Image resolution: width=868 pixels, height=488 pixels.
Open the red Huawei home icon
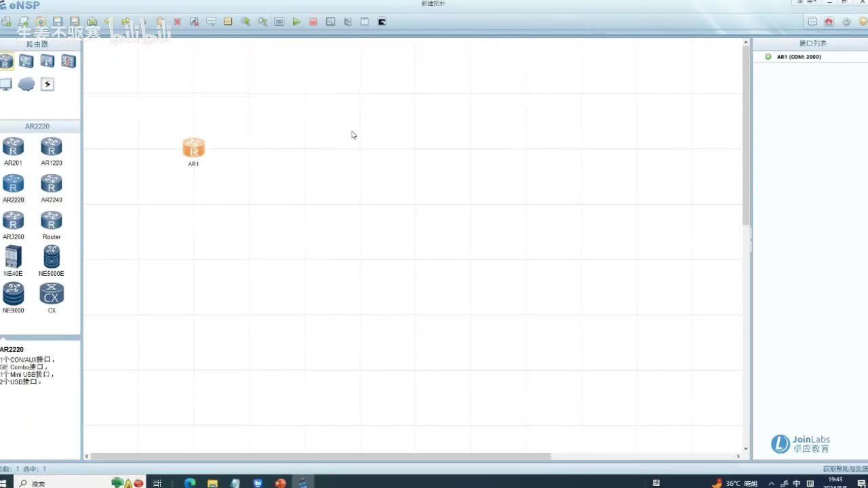pos(829,22)
